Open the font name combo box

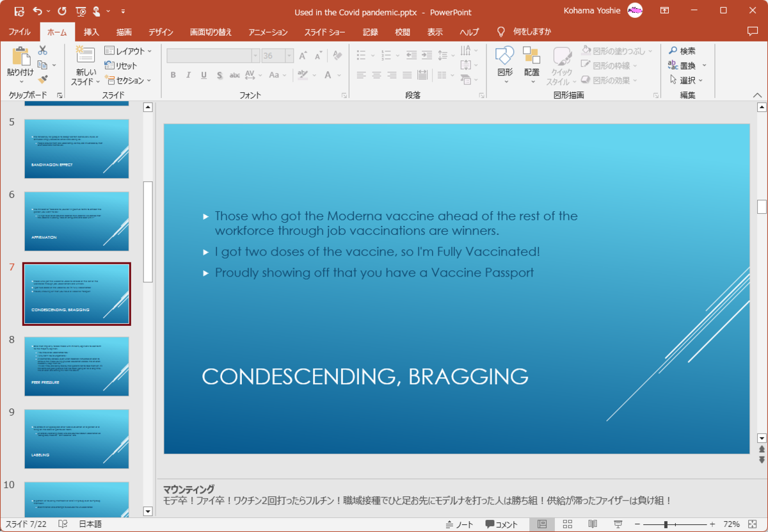point(213,56)
